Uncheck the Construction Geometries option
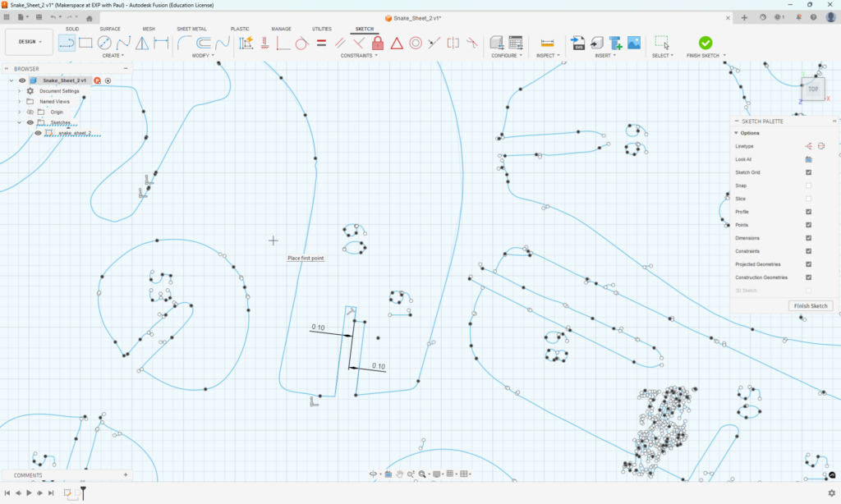This screenshot has height=504, width=841. tap(807, 277)
